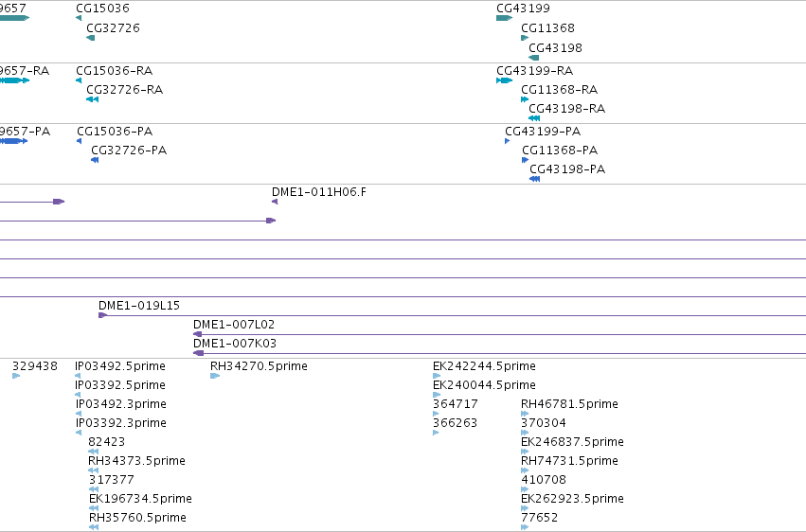Open the CG43198 gene feature

555,47
